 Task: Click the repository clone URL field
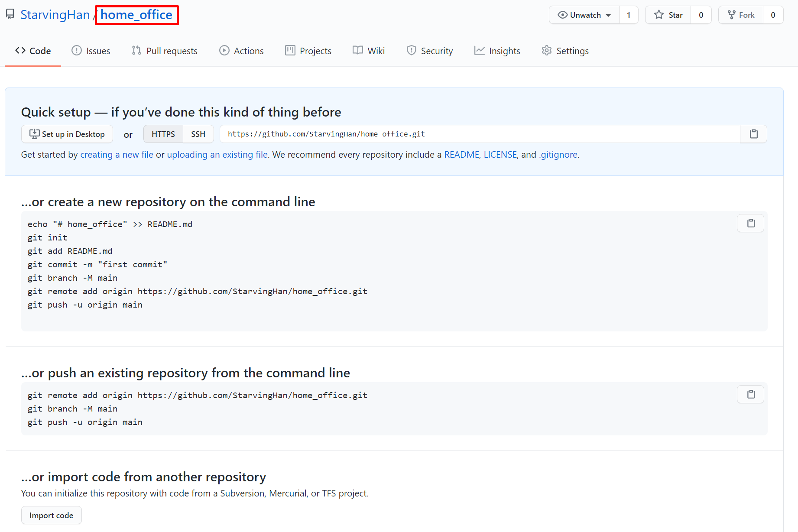pyautogui.click(x=480, y=134)
